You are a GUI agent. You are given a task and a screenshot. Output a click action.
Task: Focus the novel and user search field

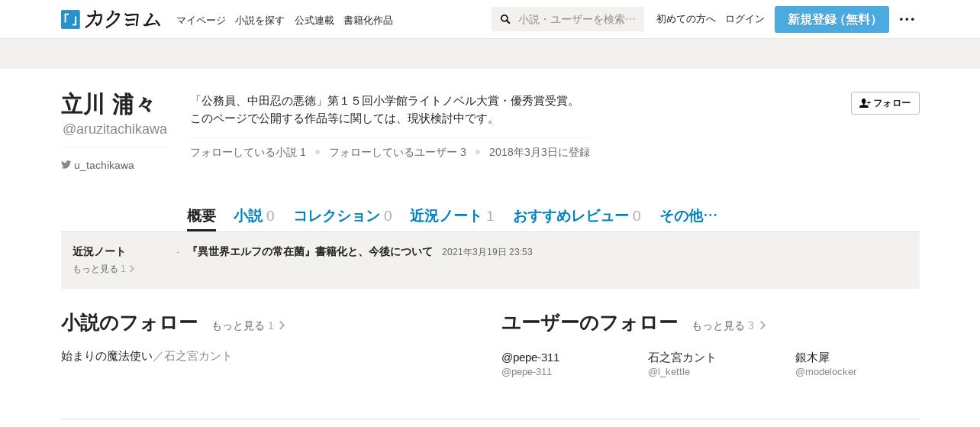click(x=576, y=19)
